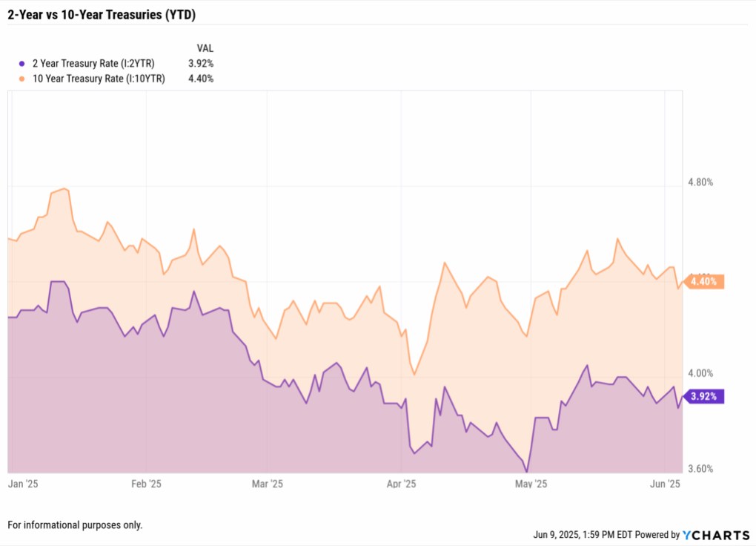Click the purple 2 Year Treasury legend dot
Viewport: 756px width, 546px height.
tap(21, 64)
